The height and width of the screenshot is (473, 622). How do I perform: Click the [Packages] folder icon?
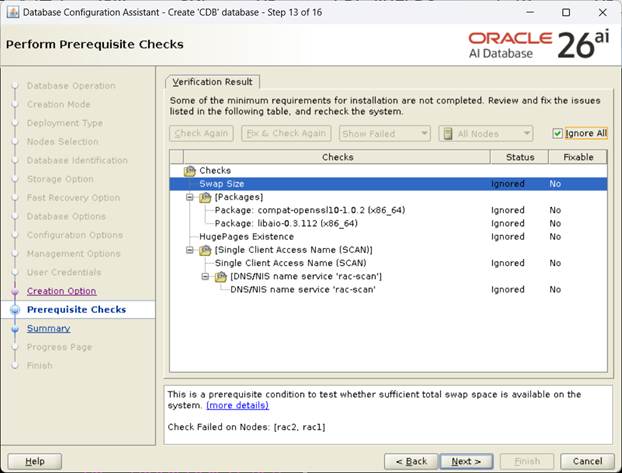[x=205, y=198]
